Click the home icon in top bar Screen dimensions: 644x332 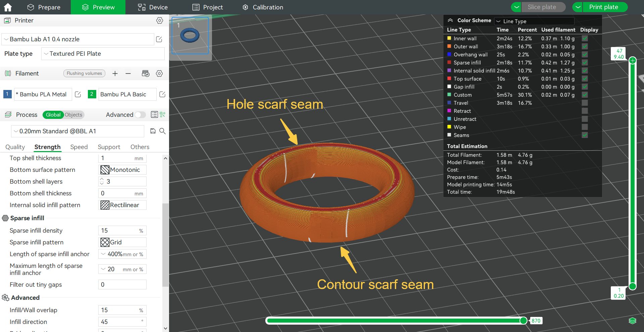(x=7, y=7)
